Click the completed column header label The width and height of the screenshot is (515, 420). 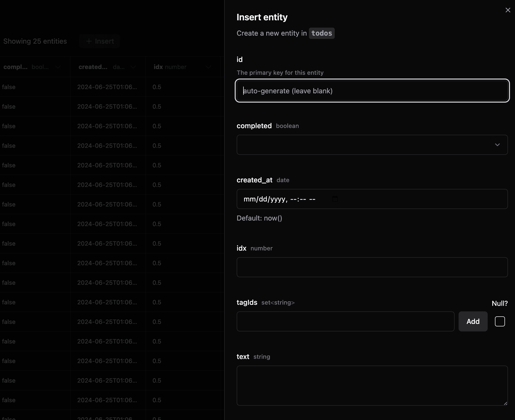(16, 67)
